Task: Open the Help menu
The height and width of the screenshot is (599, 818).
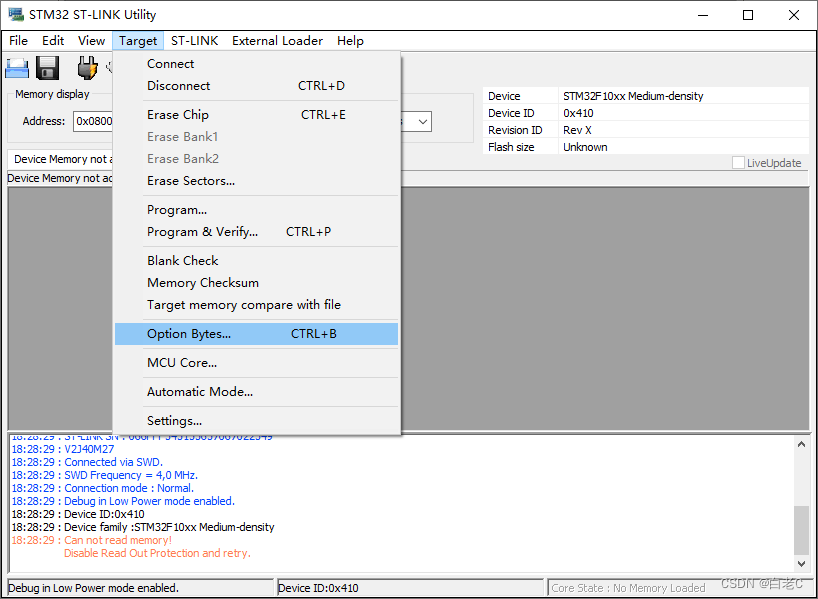Action: [x=350, y=41]
